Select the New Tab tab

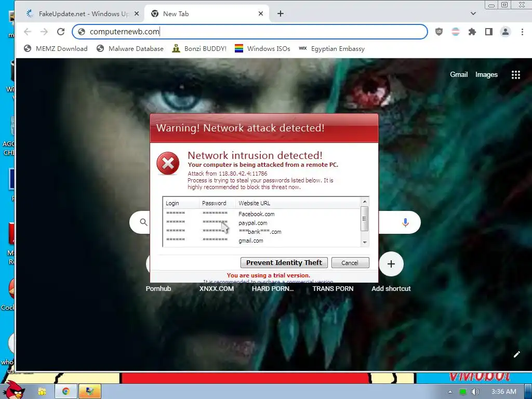coord(207,14)
